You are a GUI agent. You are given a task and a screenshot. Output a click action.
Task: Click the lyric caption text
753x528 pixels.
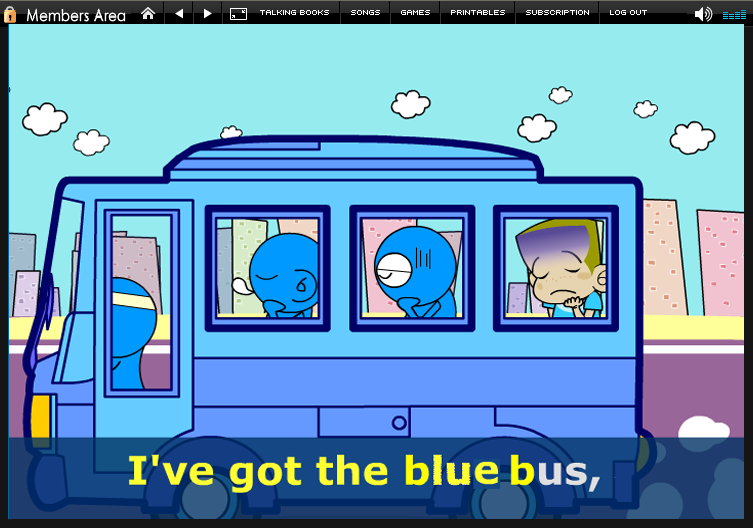364,472
